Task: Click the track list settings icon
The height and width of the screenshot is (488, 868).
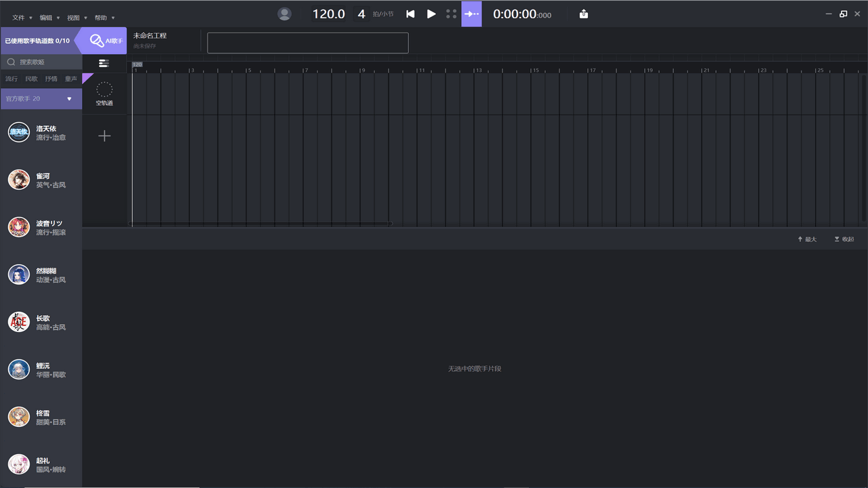Action: 104,63
